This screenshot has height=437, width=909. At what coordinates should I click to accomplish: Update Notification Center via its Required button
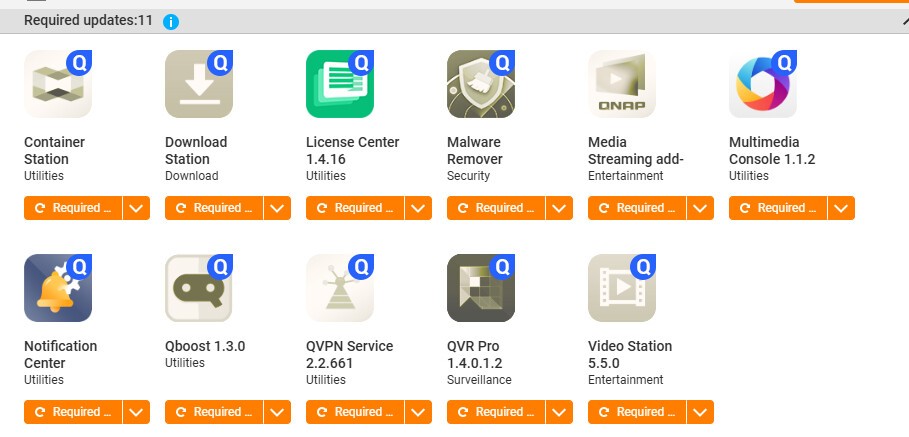(73, 412)
